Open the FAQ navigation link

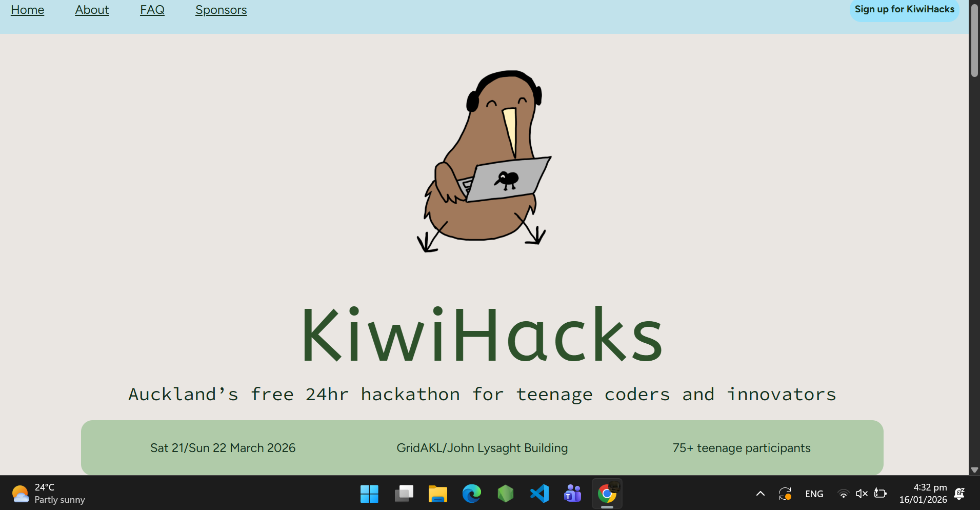[152, 10]
